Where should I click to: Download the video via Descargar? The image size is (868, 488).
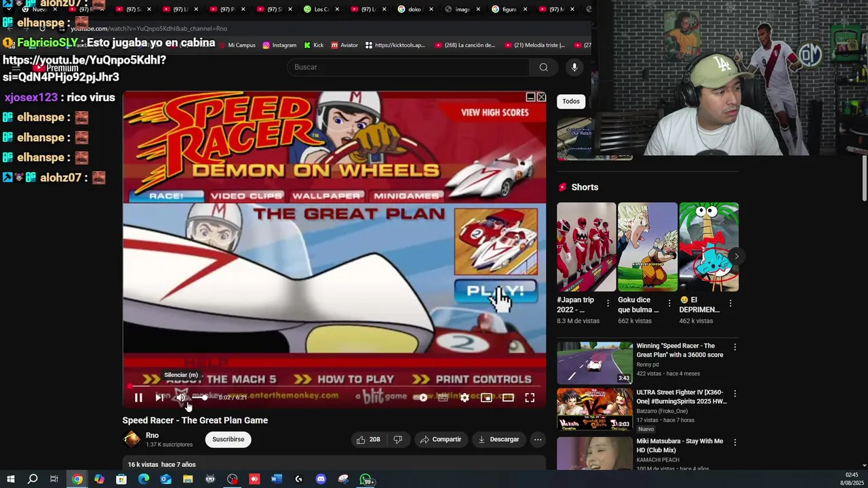coord(498,439)
